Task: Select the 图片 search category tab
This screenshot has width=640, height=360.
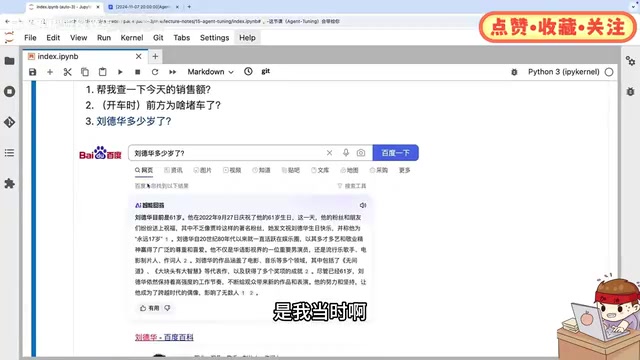Action: point(202,170)
